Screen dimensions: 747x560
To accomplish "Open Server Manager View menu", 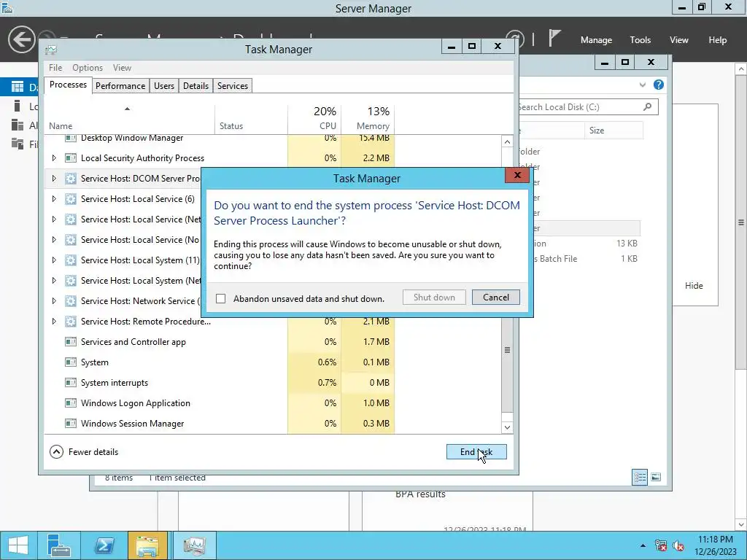I will pos(678,40).
